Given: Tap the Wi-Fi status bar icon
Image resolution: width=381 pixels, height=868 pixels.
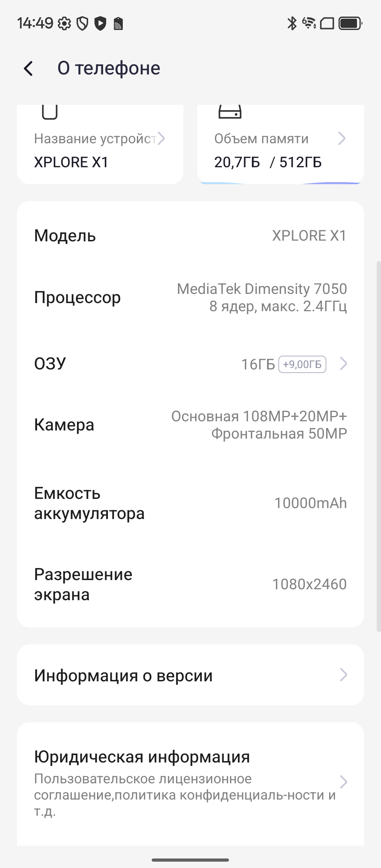Looking at the screenshot, I should tap(309, 24).
